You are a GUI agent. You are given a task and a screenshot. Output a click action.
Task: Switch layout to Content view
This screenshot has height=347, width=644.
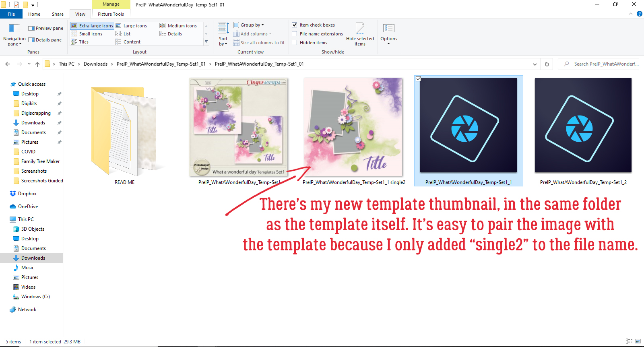128,42
